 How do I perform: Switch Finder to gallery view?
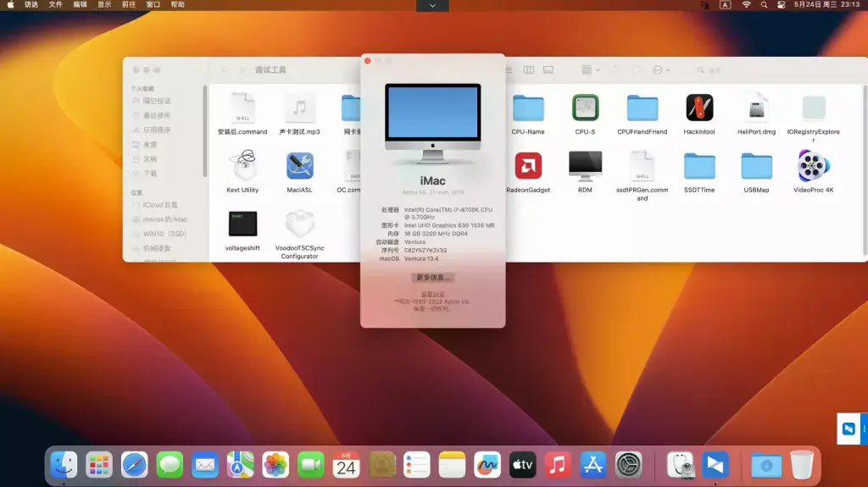tap(548, 69)
